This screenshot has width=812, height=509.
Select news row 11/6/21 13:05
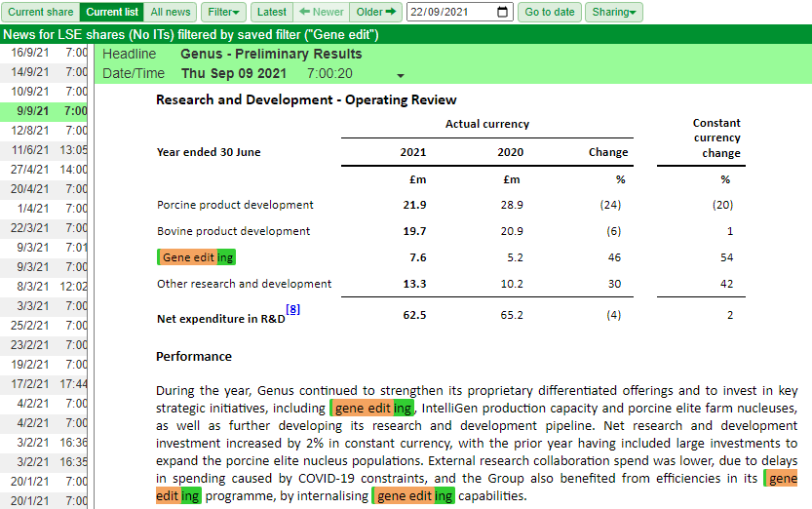click(44, 150)
